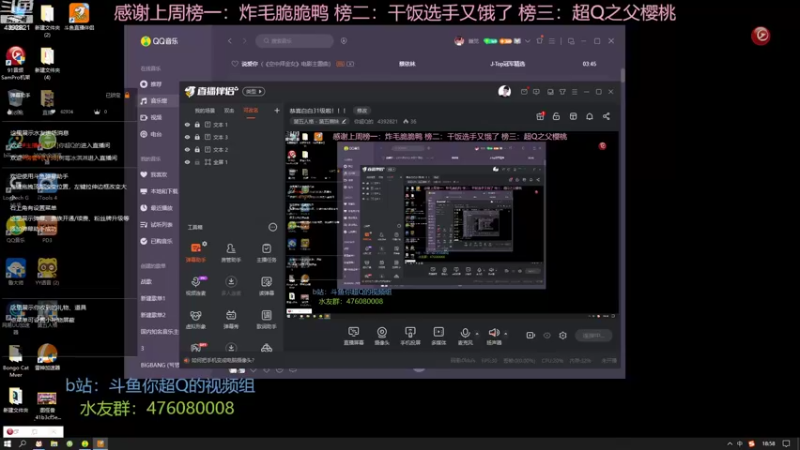The width and height of the screenshot is (800, 450).
Task: Toggle lock on 文本 2 layer
Action: 197,149
